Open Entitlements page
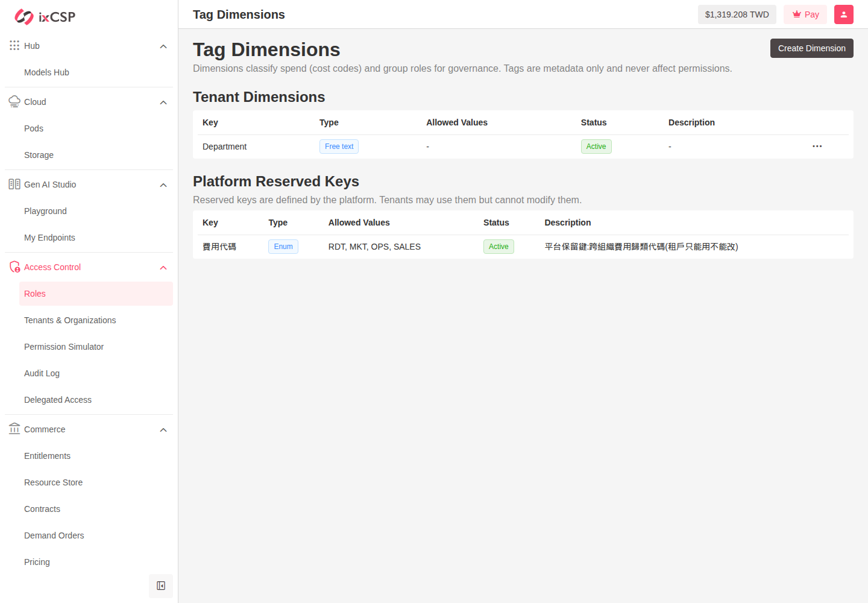The width and height of the screenshot is (868, 603). (96, 456)
